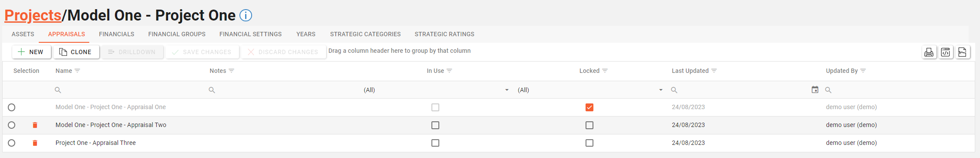Click the code export icon

(x=946, y=52)
